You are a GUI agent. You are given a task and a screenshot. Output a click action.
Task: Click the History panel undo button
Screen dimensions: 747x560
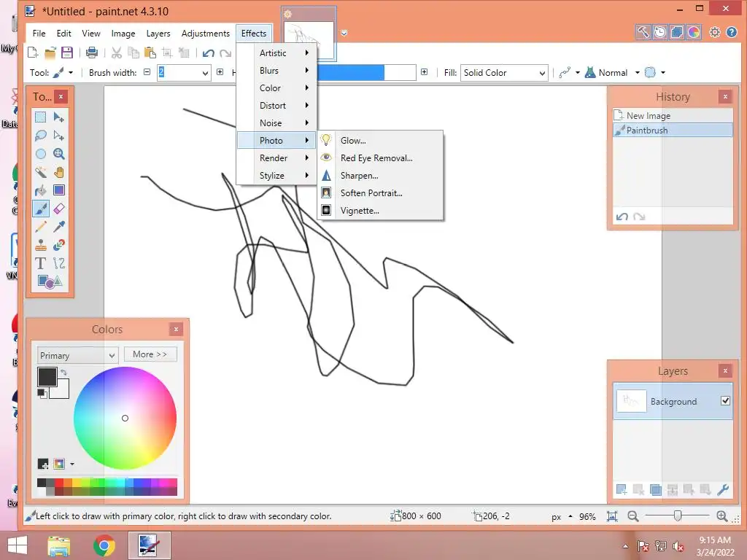622,217
